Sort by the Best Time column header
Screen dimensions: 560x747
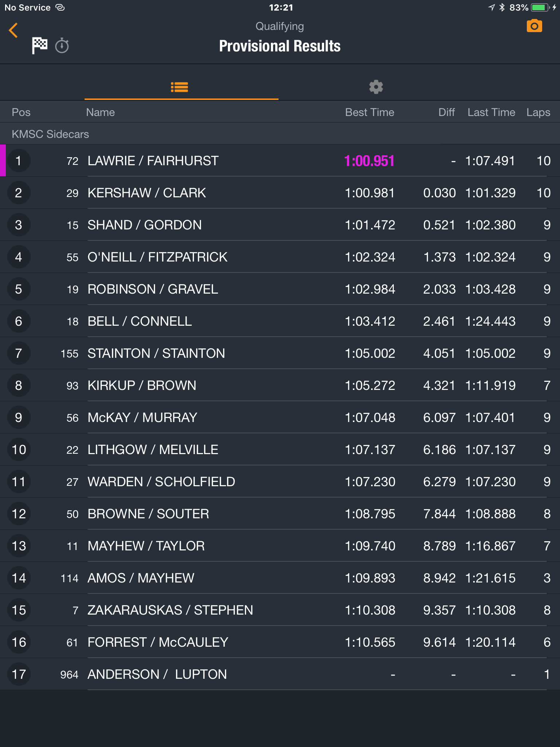tap(370, 112)
